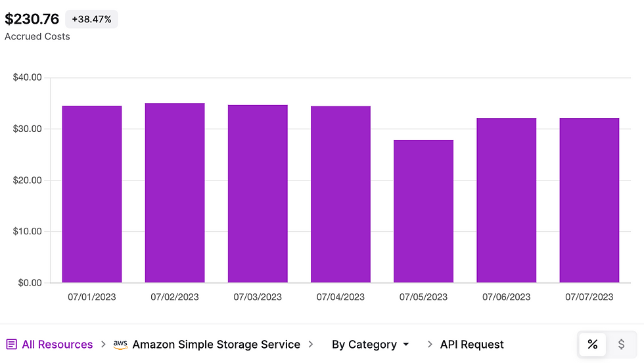The image size is (644, 363).
Task: Click chevron after All Resources breadcrumb
Action: tap(104, 344)
